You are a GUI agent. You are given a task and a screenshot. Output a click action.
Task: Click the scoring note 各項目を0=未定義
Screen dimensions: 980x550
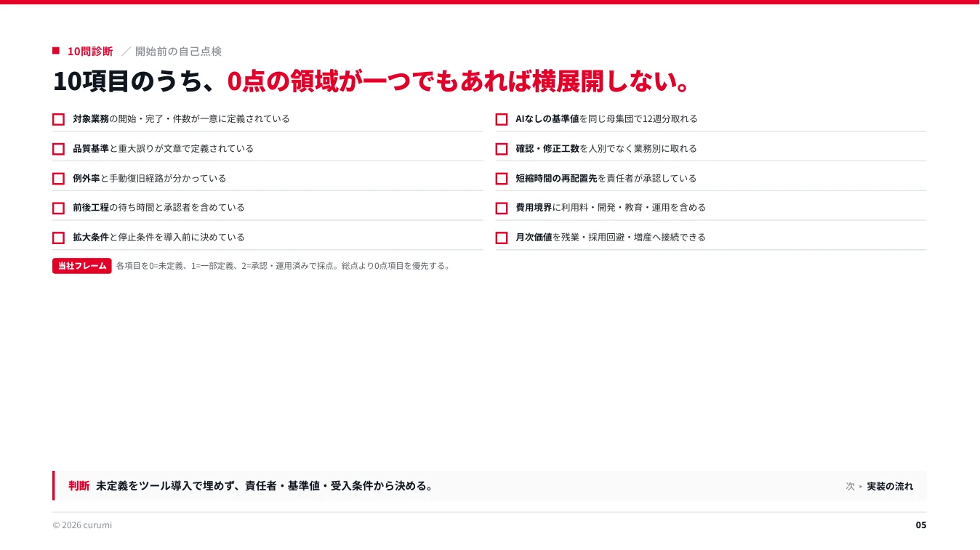284,266
